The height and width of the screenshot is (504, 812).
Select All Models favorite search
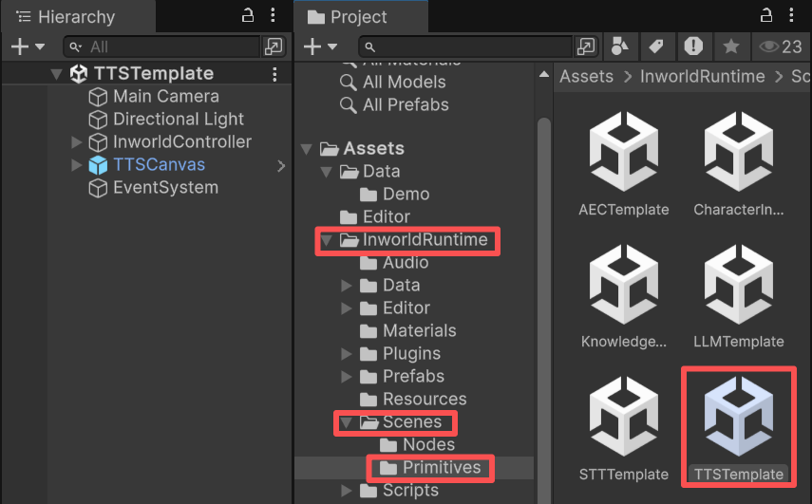(404, 82)
